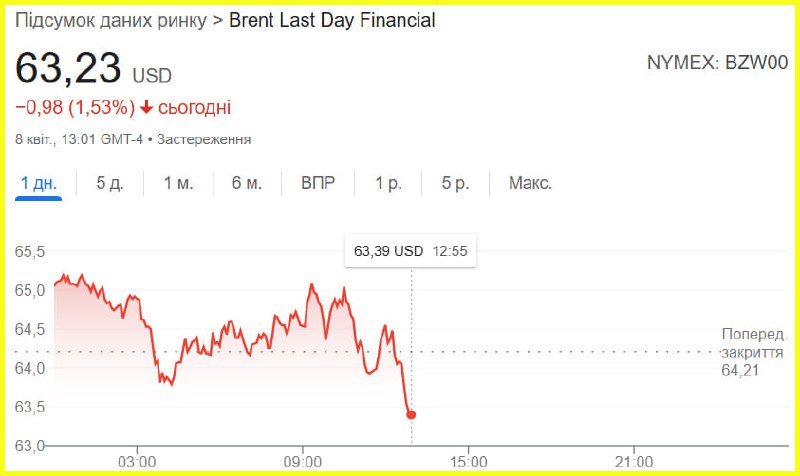Open the 6 м. range tab
This screenshot has height=476, width=800.
[247, 183]
